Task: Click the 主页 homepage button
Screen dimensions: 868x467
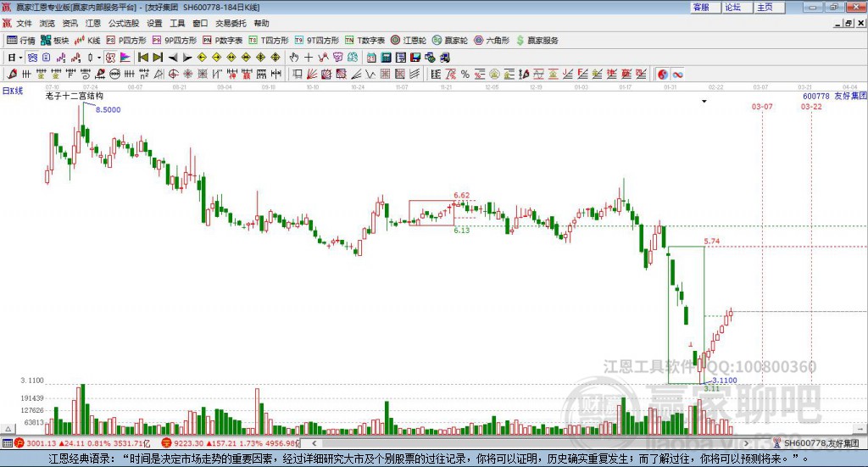Action: click(769, 7)
